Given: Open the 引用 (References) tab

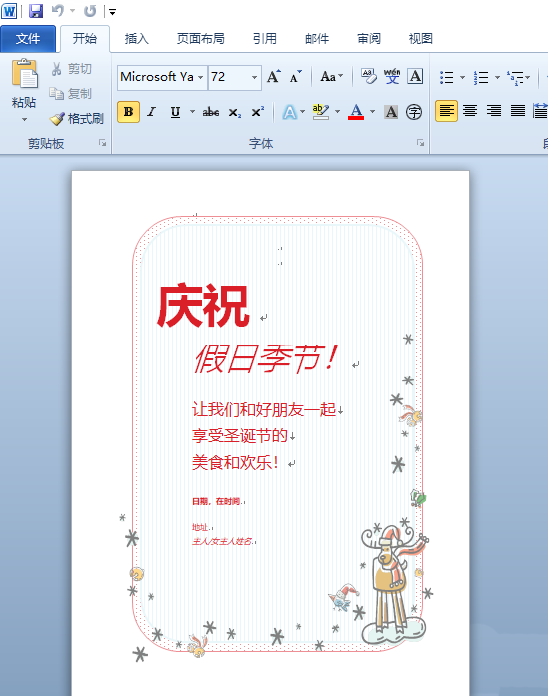Looking at the screenshot, I should coord(265,39).
